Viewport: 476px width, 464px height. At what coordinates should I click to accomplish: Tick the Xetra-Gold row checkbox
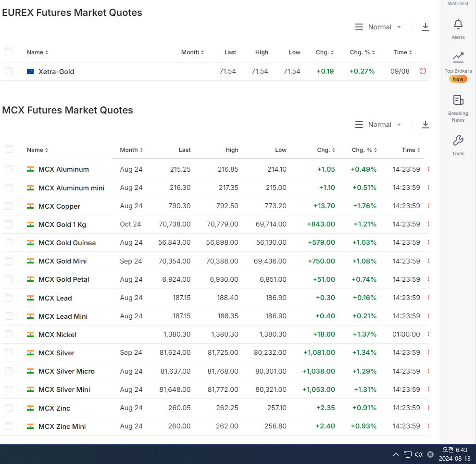(x=9, y=71)
